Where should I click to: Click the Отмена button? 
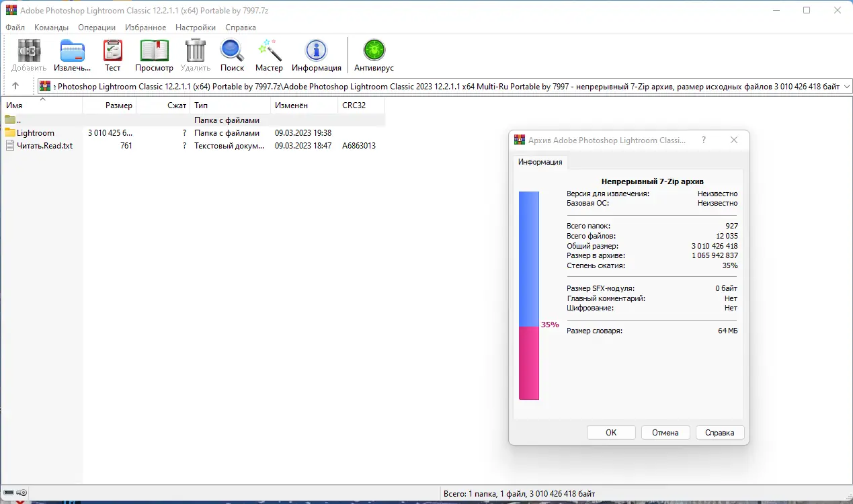click(665, 433)
